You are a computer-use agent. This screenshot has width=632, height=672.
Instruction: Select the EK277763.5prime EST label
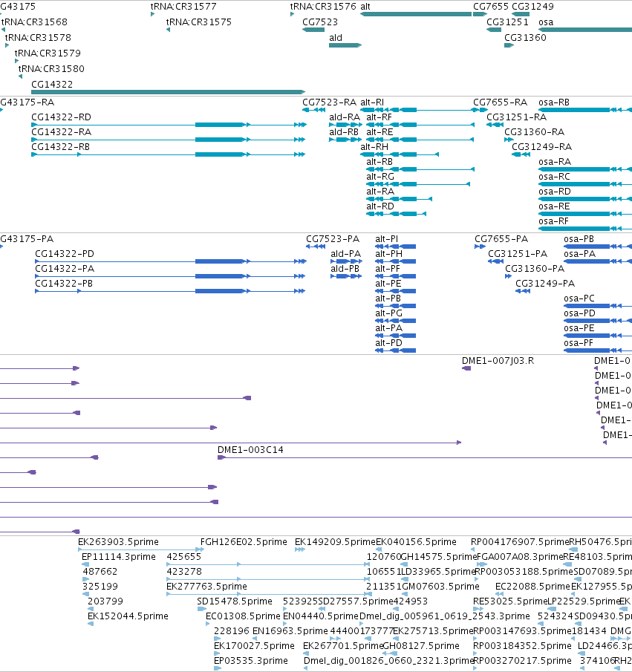tap(206, 587)
